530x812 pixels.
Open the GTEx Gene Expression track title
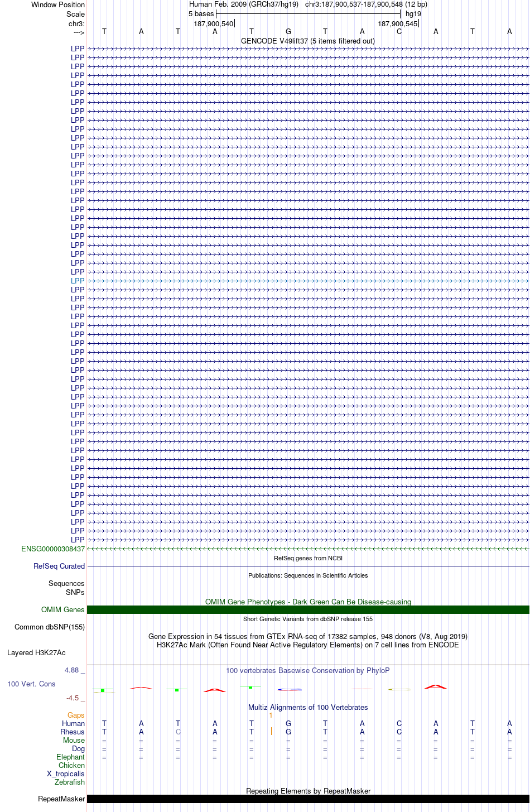coord(308,636)
